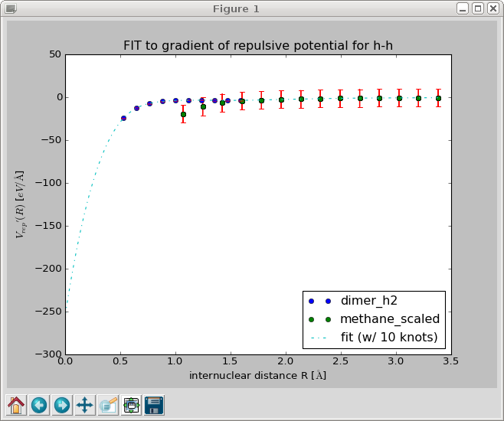Screen dimensions: 504x421
Task: Click the leftmost blue dimer_h2 data point
Action: click(123, 118)
